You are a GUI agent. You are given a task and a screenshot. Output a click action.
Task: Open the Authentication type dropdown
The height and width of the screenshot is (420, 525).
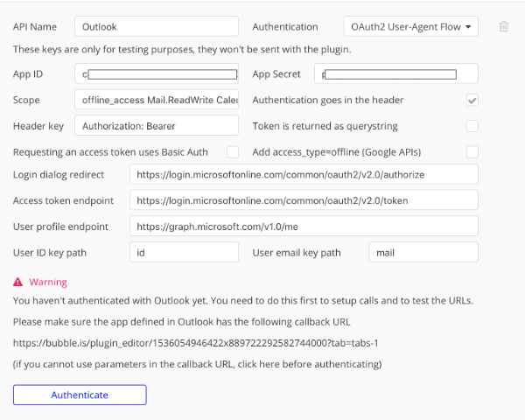[410, 27]
